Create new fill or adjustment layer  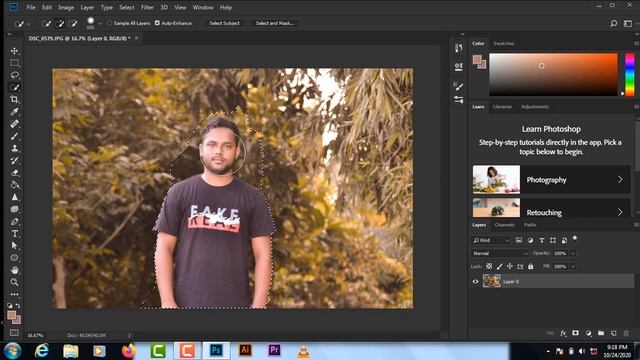589,333
